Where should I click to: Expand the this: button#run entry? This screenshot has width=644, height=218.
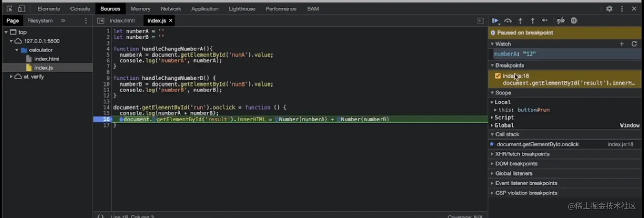tap(495, 110)
